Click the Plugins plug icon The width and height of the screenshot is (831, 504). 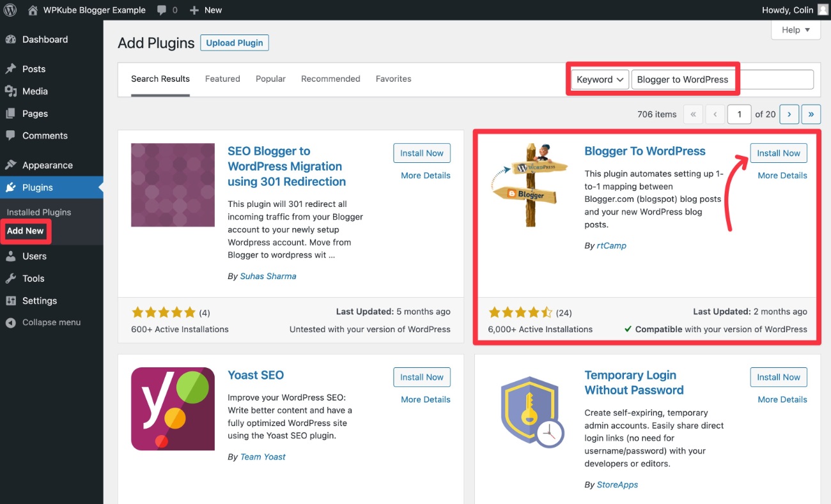(10, 187)
